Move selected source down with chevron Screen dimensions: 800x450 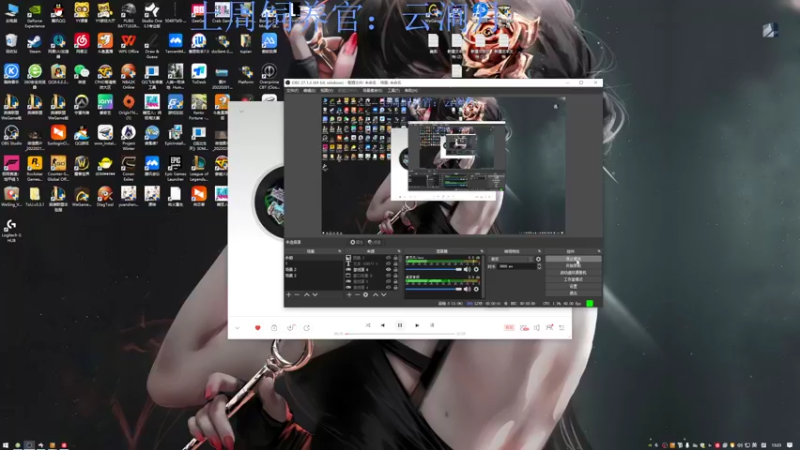[x=384, y=295]
